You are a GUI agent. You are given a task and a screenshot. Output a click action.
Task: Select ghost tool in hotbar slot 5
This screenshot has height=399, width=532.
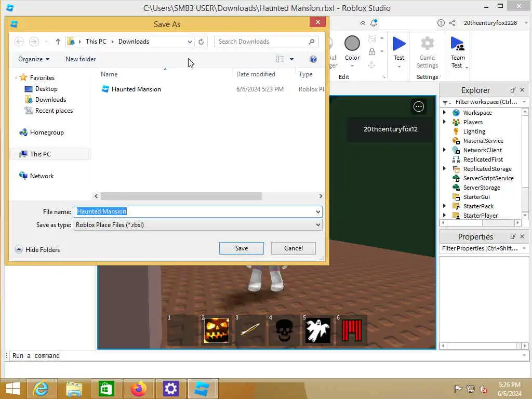tap(317, 330)
